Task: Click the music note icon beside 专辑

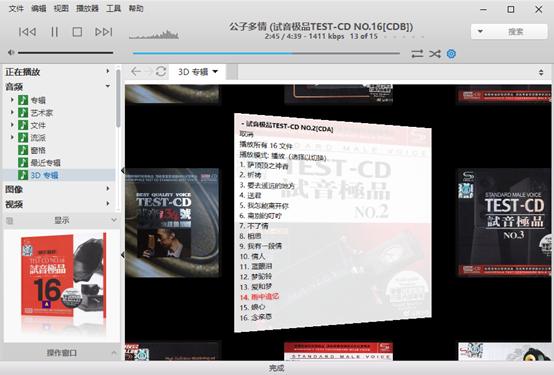Action: (x=23, y=100)
